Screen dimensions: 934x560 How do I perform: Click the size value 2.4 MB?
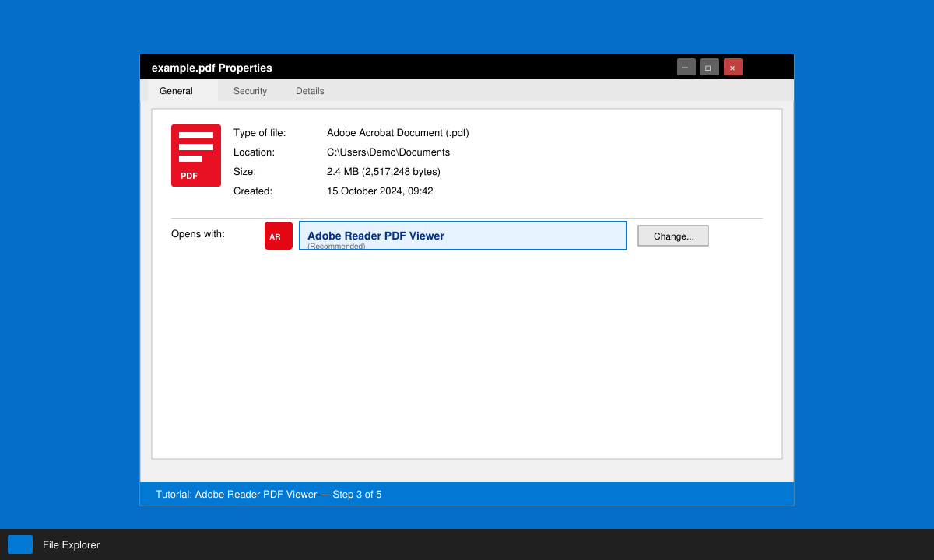click(384, 172)
